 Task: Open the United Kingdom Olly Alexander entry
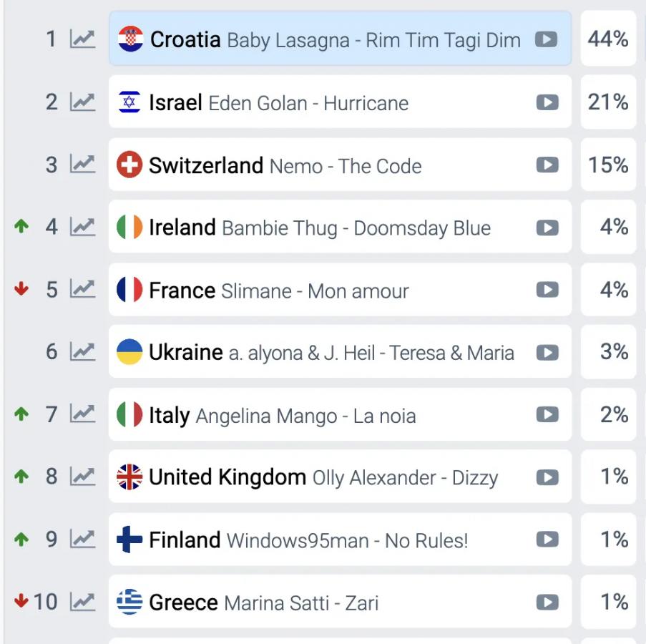[x=323, y=477]
